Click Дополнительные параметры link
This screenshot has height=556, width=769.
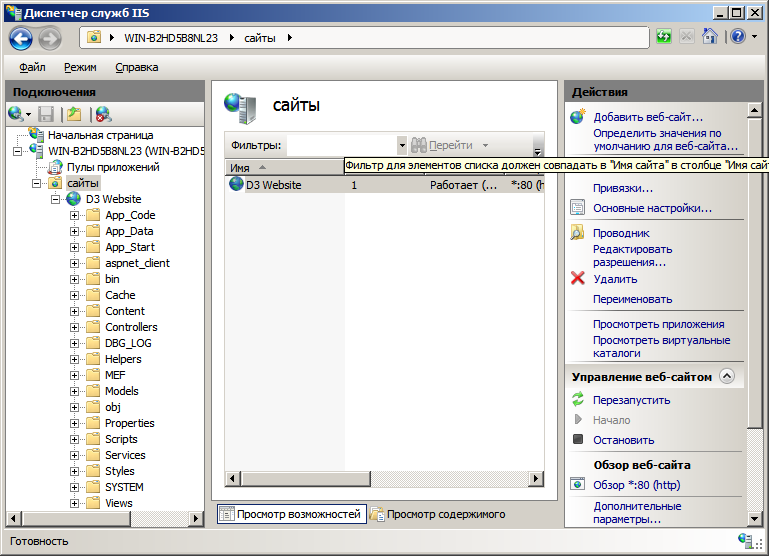[637, 512]
